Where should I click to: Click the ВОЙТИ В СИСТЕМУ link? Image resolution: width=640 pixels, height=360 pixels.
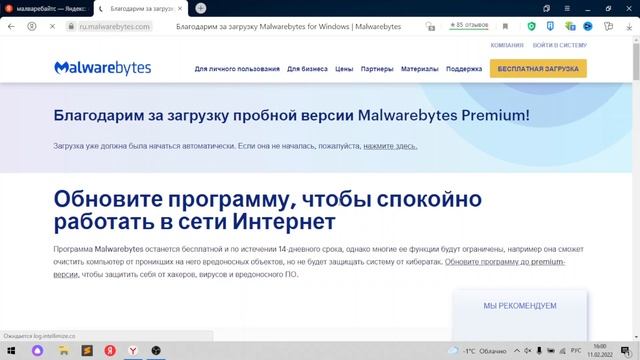[560, 45]
